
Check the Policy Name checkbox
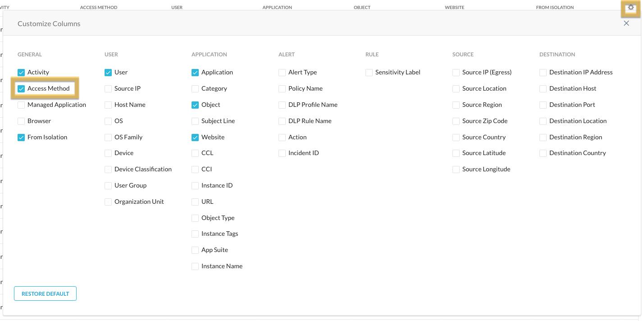tap(282, 89)
